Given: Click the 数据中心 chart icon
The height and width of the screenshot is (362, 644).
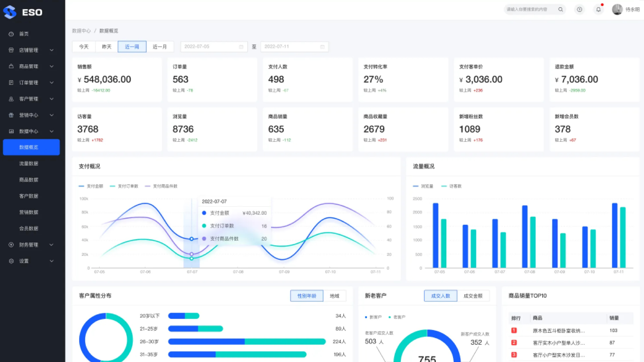Looking at the screenshot, I should 11,131.
